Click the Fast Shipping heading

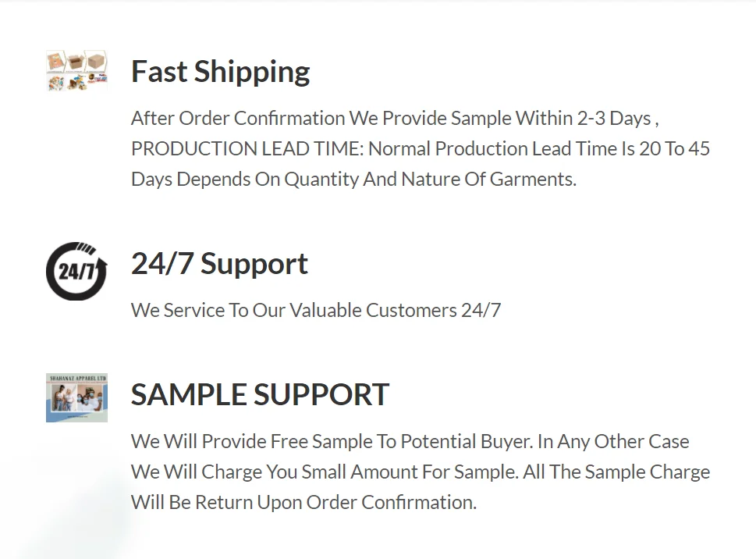coord(220,71)
